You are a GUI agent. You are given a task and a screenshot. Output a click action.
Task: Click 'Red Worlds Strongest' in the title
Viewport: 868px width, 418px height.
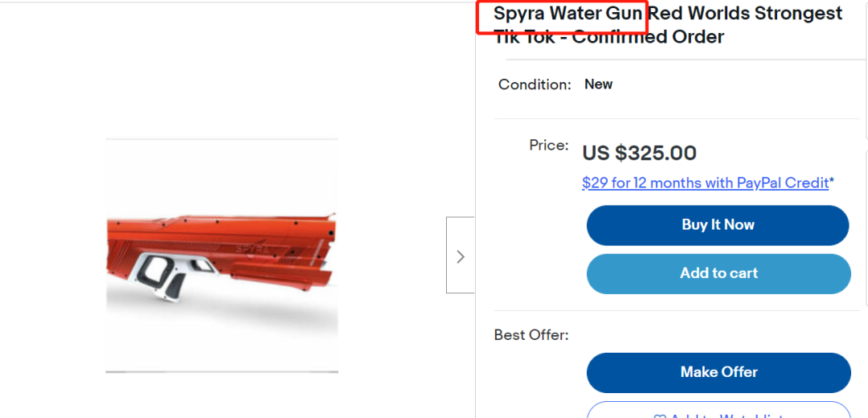pyautogui.click(x=745, y=14)
